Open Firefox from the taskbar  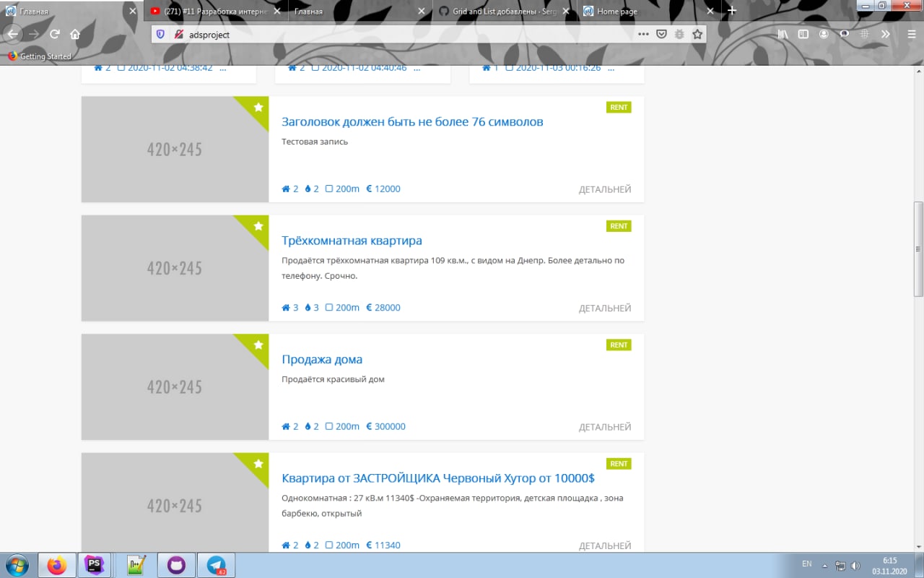[56, 565]
